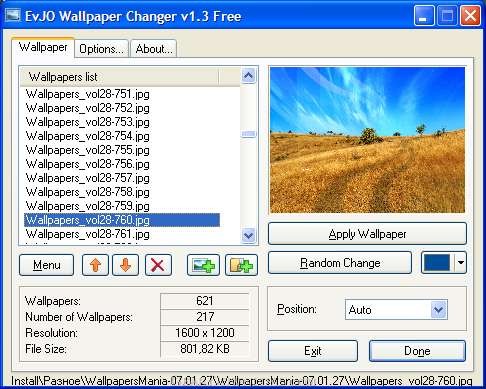486x389 pixels.
Task: Move selected wallpaper down with orange arrow
Action: pyautogui.click(x=126, y=265)
